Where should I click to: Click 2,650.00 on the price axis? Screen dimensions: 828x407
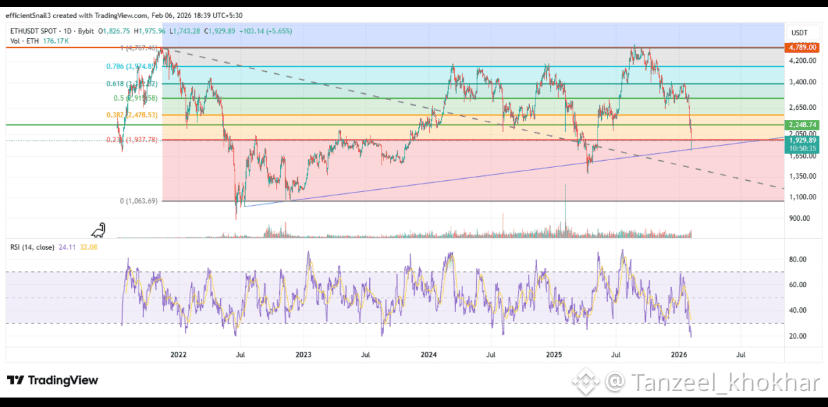coord(805,107)
